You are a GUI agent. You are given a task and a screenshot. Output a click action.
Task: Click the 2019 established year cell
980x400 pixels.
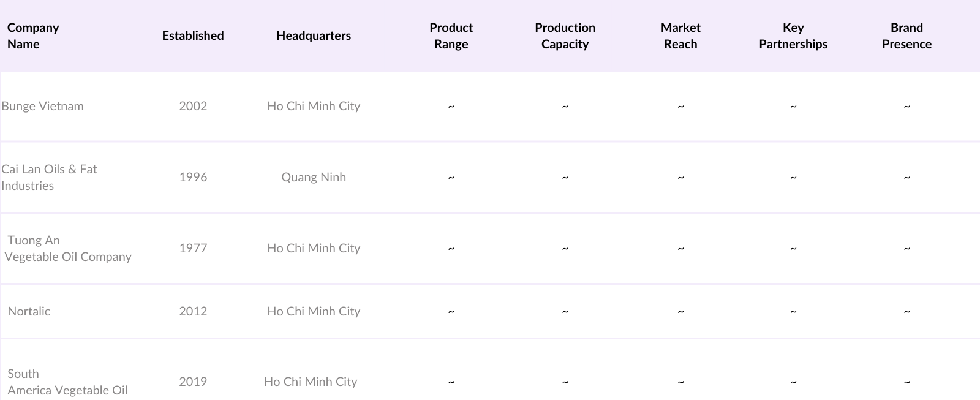click(x=193, y=382)
